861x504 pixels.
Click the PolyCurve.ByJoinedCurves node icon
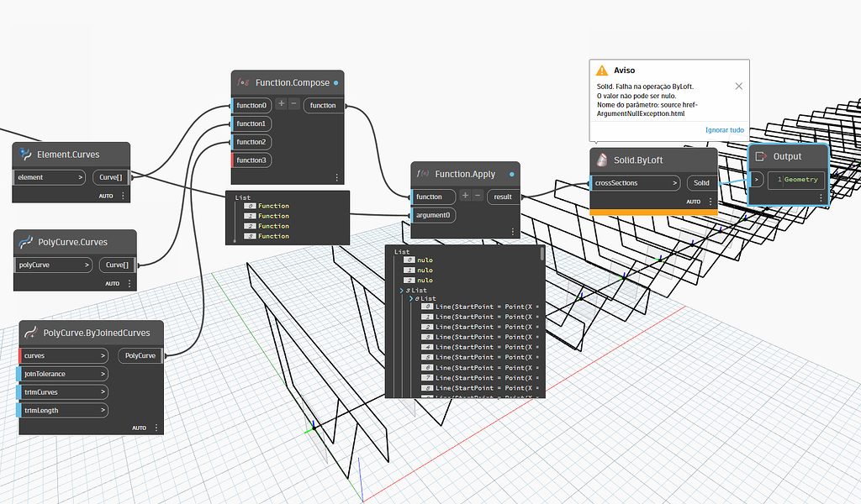pyautogui.click(x=31, y=333)
